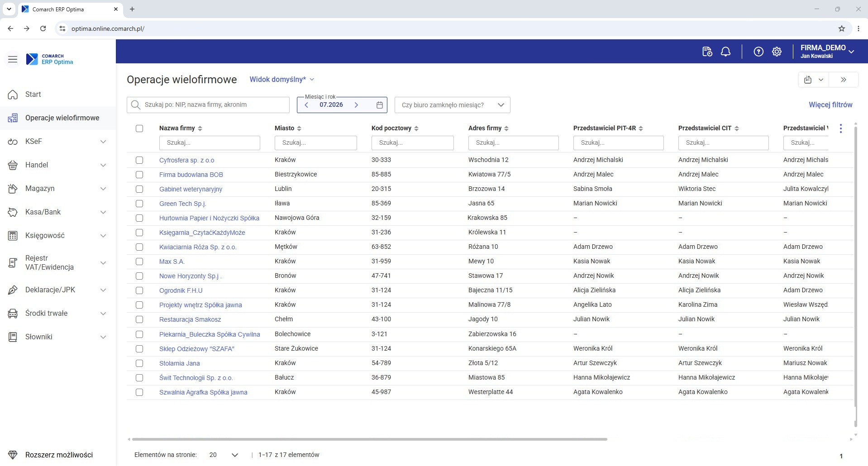The width and height of the screenshot is (868, 466).
Task: Open a new browser tab
Action: [132, 9]
